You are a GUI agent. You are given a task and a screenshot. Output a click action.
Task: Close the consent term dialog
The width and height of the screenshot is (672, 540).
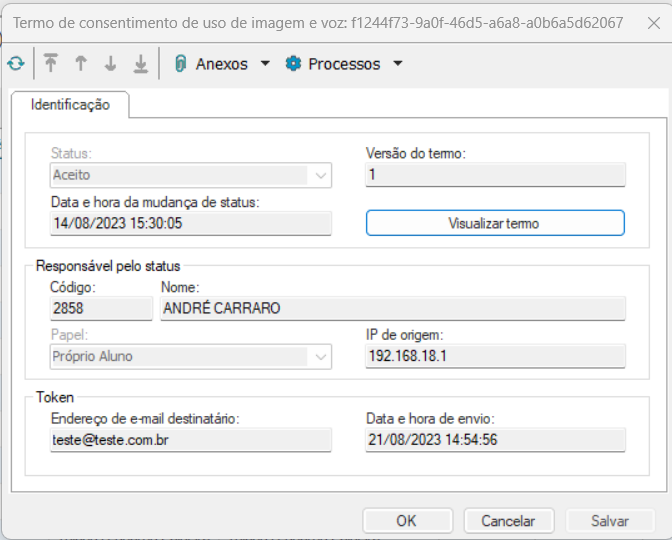tap(654, 23)
